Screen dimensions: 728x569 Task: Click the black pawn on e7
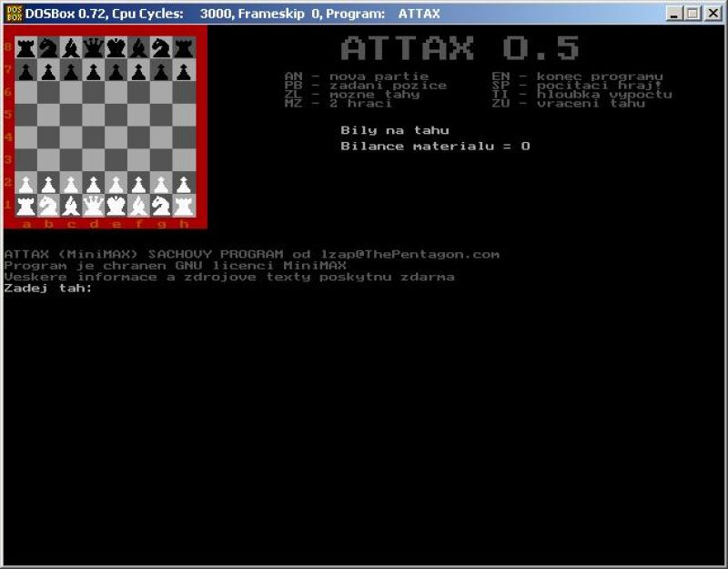coord(116,72)
